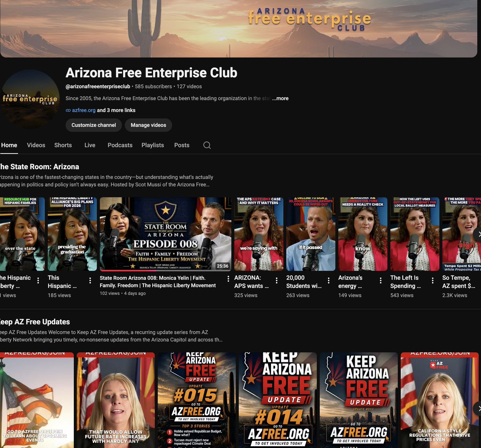Screen dimensions: 481x448
Task: Click 'The Left Is Spending' short title
Action: [406, 282]
